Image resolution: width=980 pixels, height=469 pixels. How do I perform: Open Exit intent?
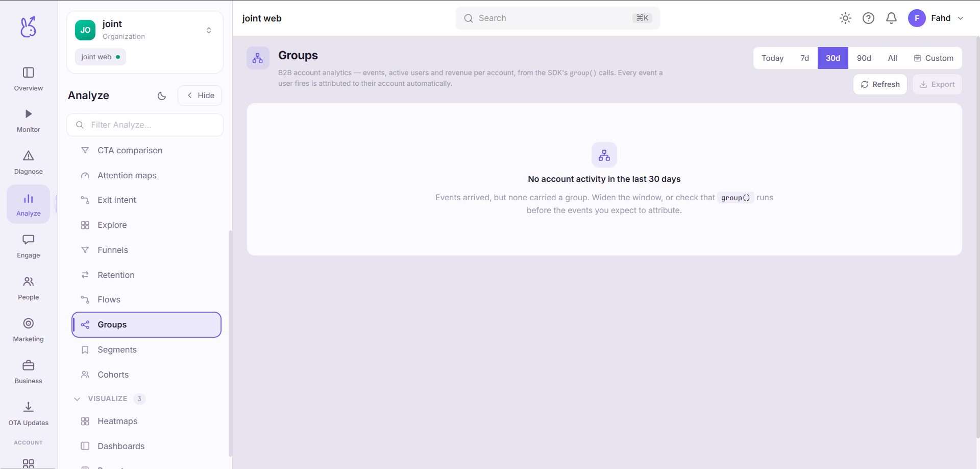(x=146, y=200)
